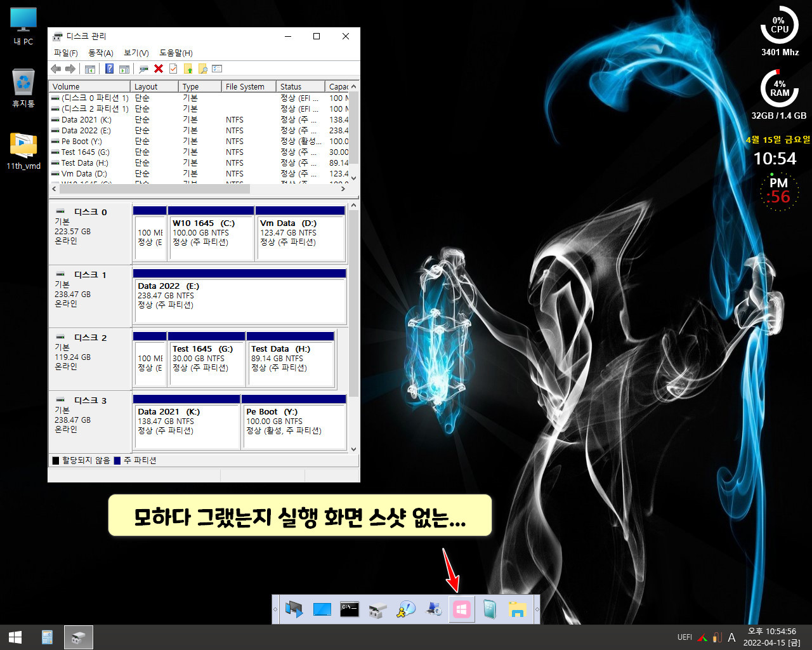Click the A input mode tray indicator

[731, 637]
